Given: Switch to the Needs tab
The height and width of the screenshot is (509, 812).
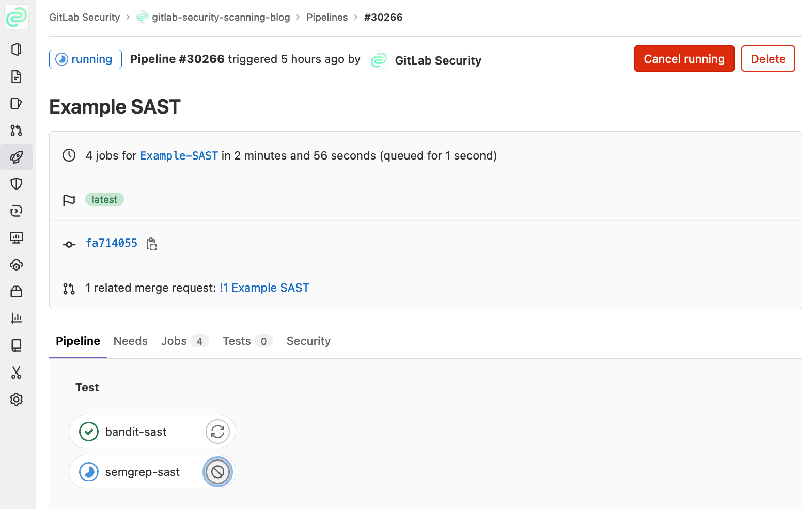Looking at the screenshot, I should point(131,341).
